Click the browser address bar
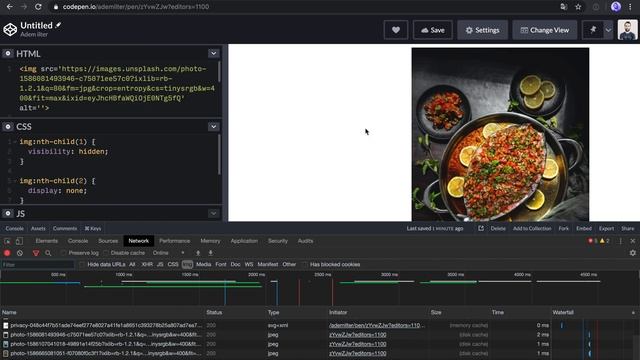This screenshot has height=360, width=640. pos(302,7)
